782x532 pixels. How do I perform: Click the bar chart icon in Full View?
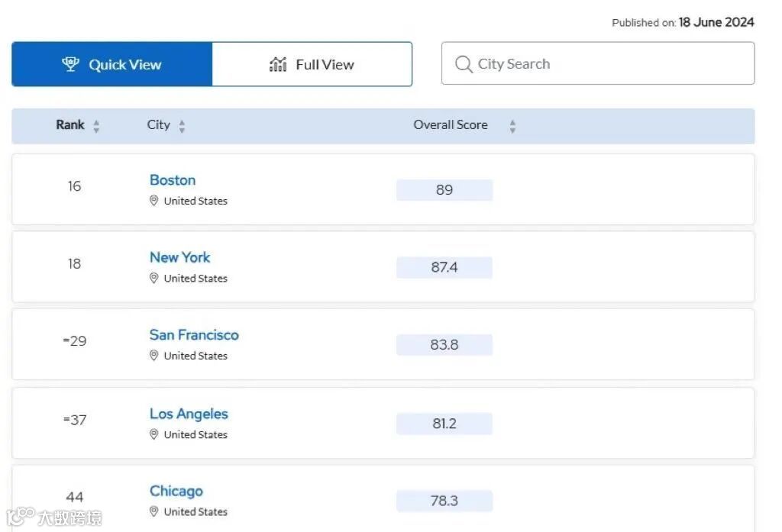[278, 64]
